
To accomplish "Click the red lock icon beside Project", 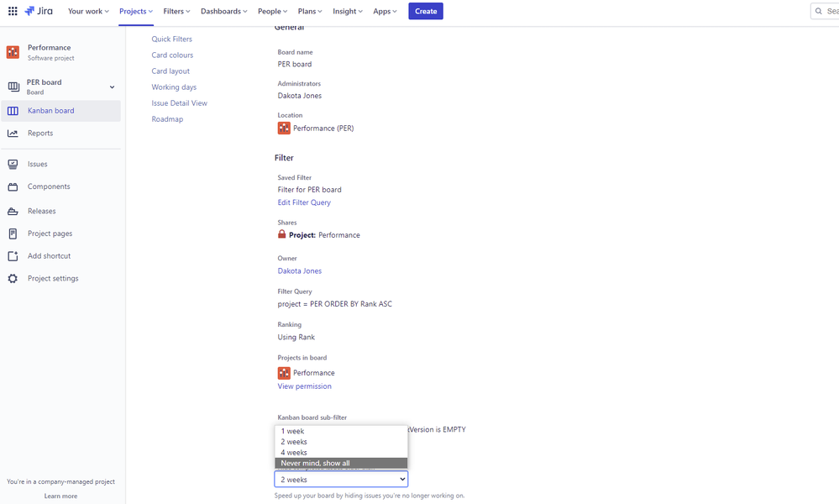I will [282, 234].
